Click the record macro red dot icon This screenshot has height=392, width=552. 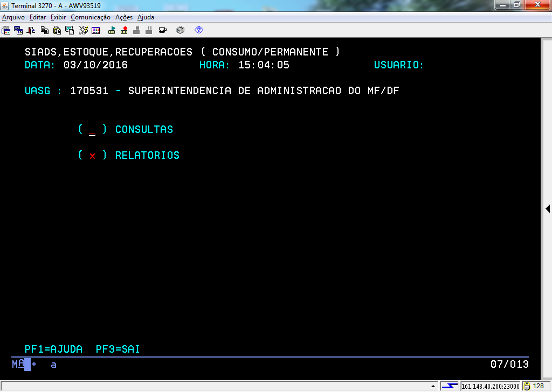click(125, 30)
